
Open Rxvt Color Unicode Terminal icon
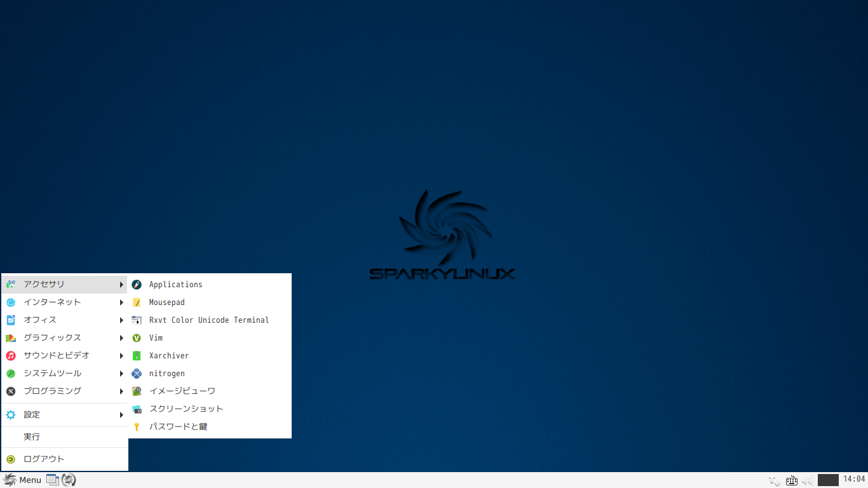[x=137, y=320]
